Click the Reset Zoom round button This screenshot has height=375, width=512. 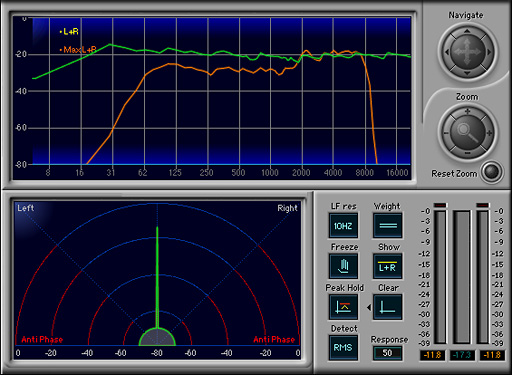492,172
